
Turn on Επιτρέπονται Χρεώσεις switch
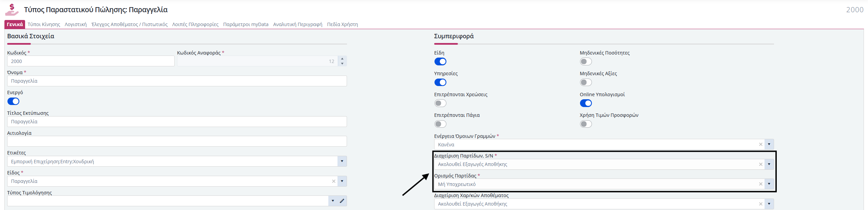tap(440, 103)
